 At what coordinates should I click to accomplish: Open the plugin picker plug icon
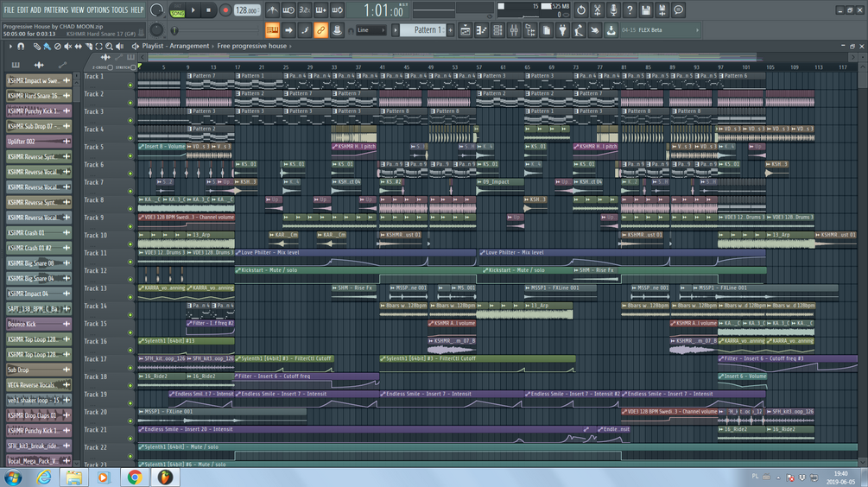[562, 30]
